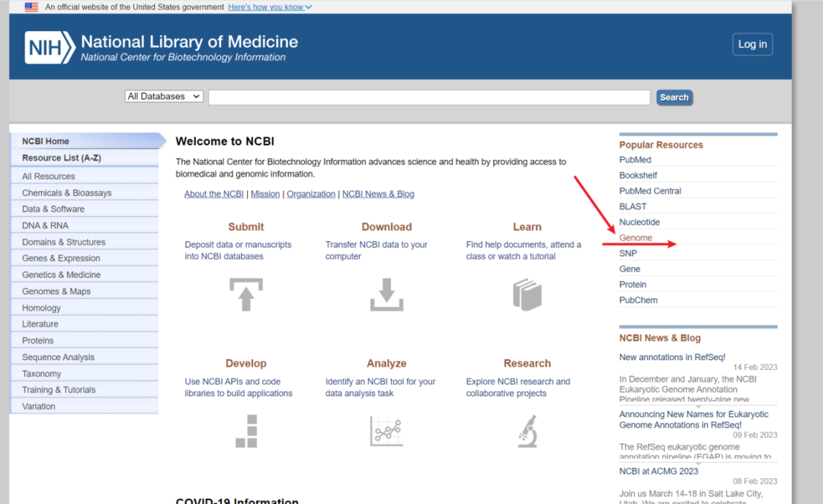
Task: Click the Analyze chart icon
Action: (386, 431)
